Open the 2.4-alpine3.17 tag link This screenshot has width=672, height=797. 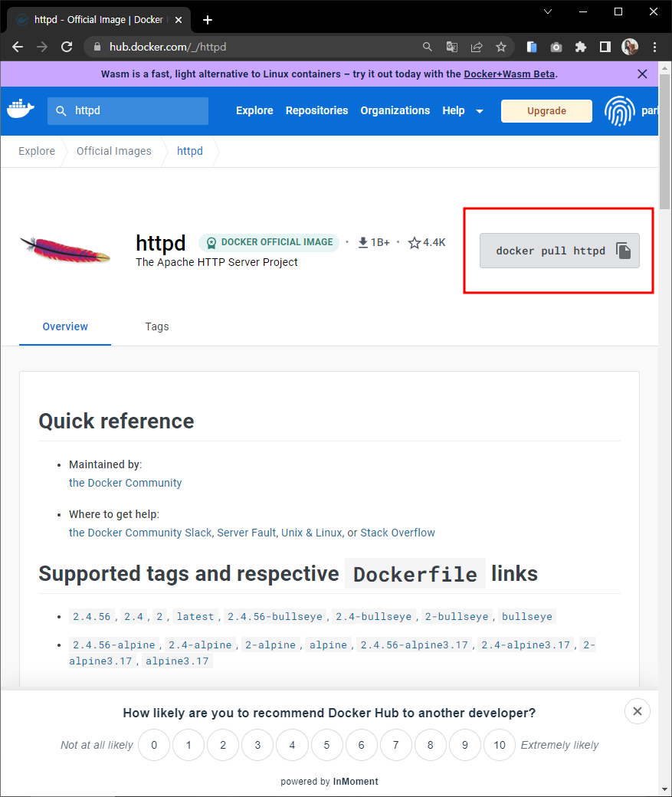click(x=526, y=645)
